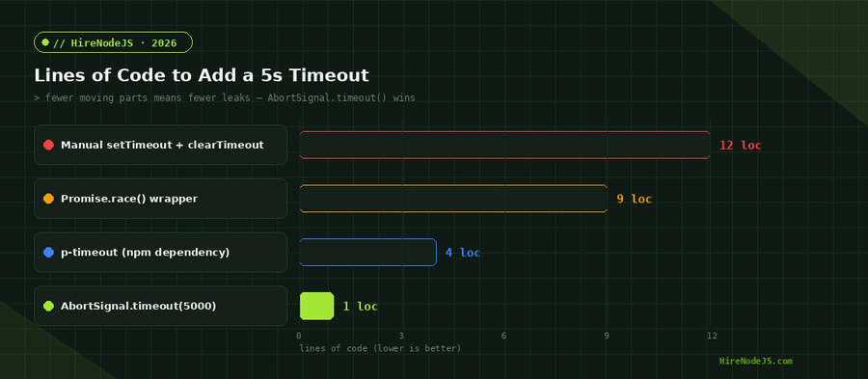Click the axis tick label '9'
The image size is (868, 379).
click(607, 336)
